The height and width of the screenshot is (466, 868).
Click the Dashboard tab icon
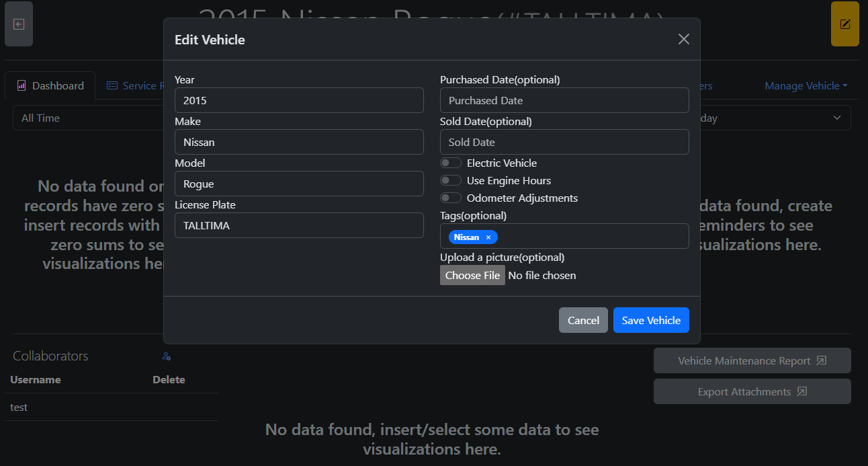pos(21,85)
